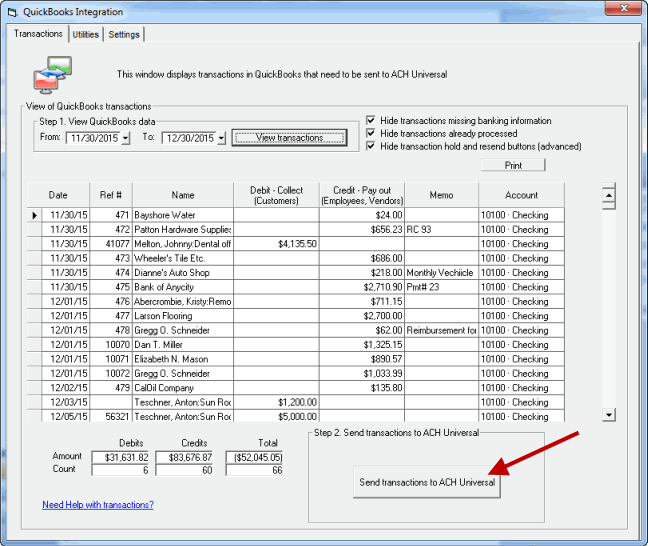Click the Name column header

(183, 195)
